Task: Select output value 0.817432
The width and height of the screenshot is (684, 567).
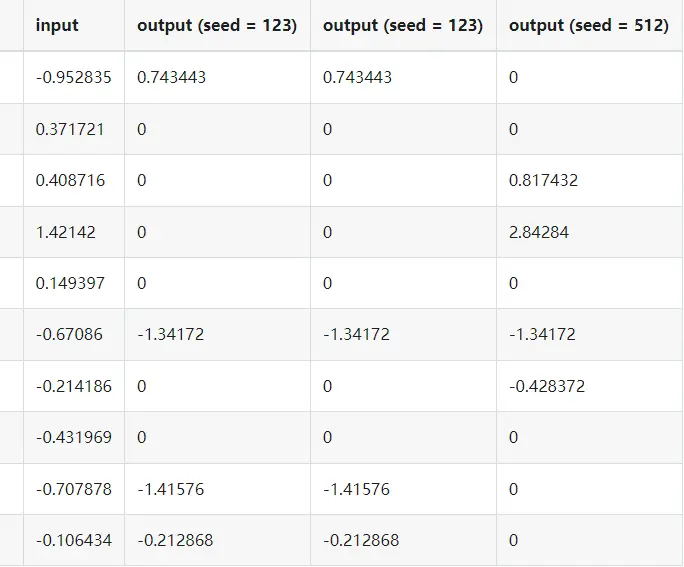Action: (543, 181)
